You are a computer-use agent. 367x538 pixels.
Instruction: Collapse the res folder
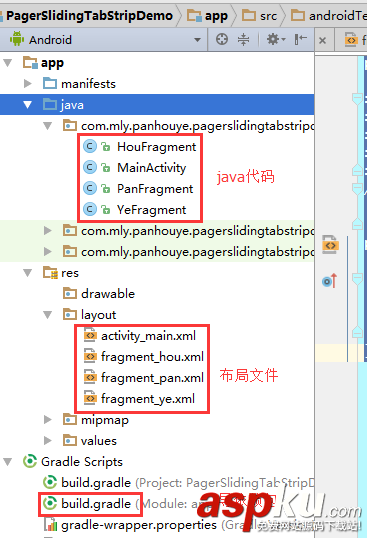point(27,273)
